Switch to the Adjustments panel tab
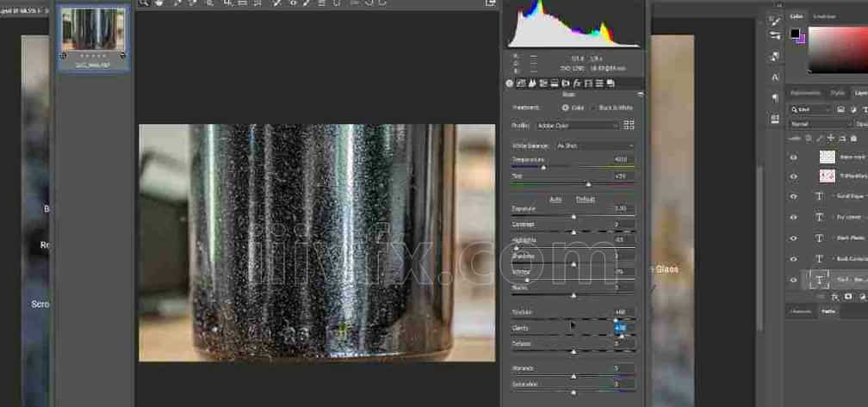Viewport: 868px width, 407px height. coord(805,93)
